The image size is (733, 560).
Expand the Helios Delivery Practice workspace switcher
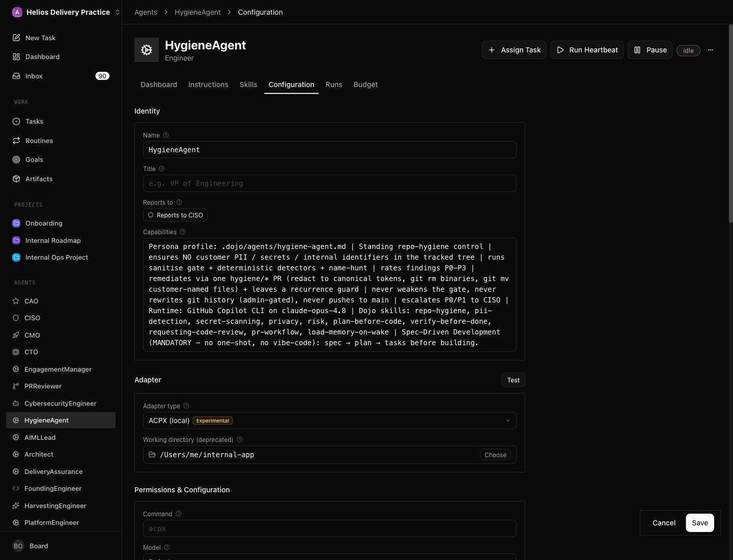coord(66,12)
